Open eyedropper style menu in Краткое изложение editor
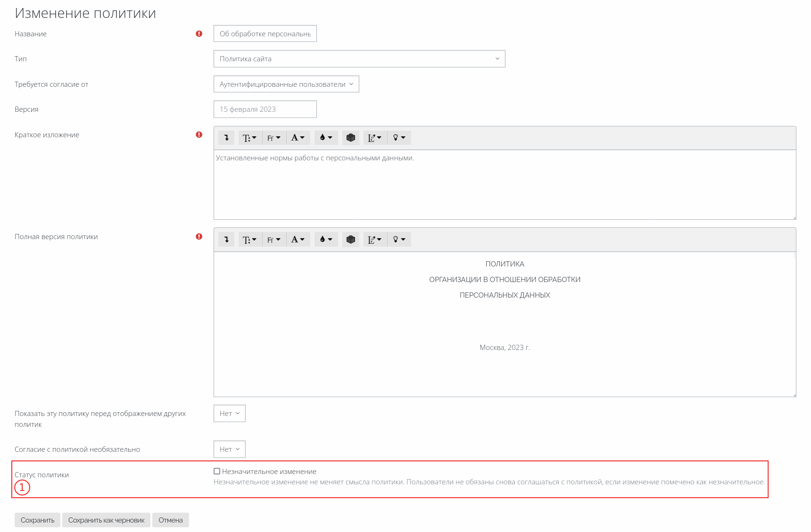 375,138
